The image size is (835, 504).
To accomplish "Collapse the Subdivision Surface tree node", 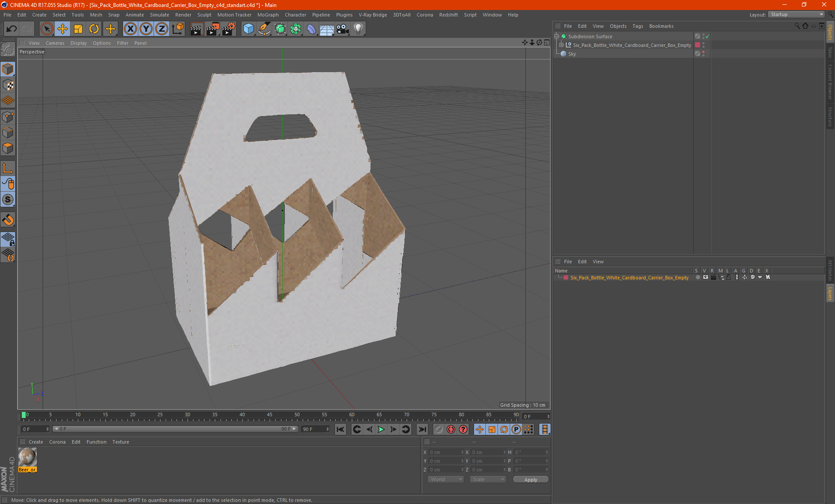I will (x=557, y=36).
